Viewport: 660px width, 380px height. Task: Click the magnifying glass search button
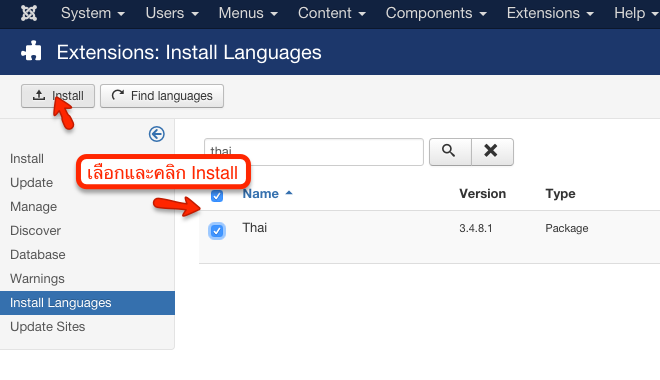point(450,151)
